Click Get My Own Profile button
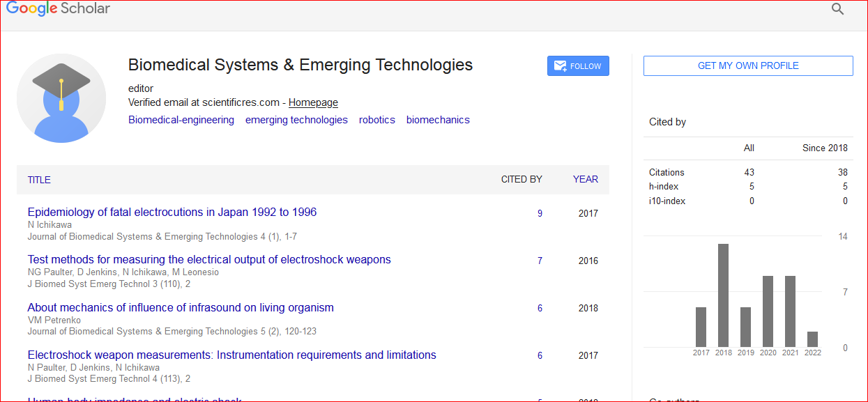 (x=747, y=65)
